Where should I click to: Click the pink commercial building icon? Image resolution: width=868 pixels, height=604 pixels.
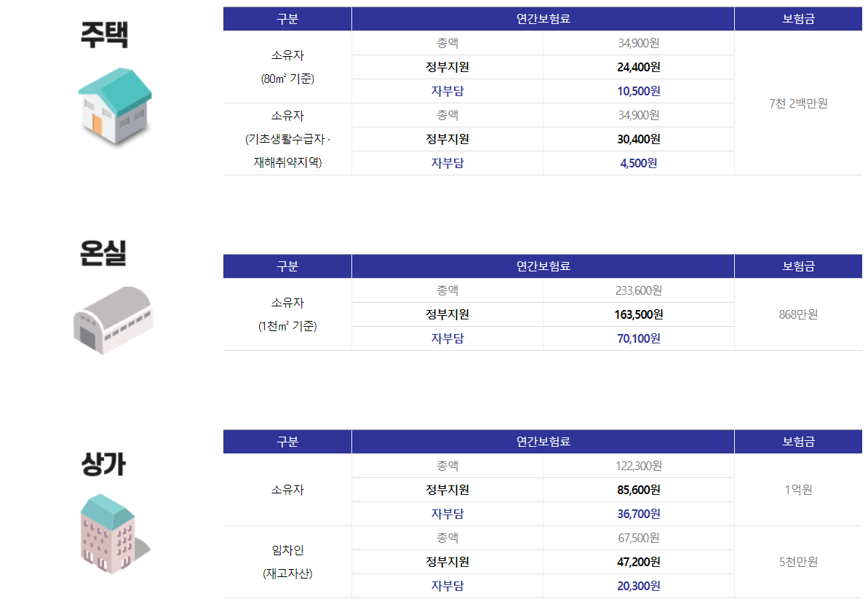point(114,533)
